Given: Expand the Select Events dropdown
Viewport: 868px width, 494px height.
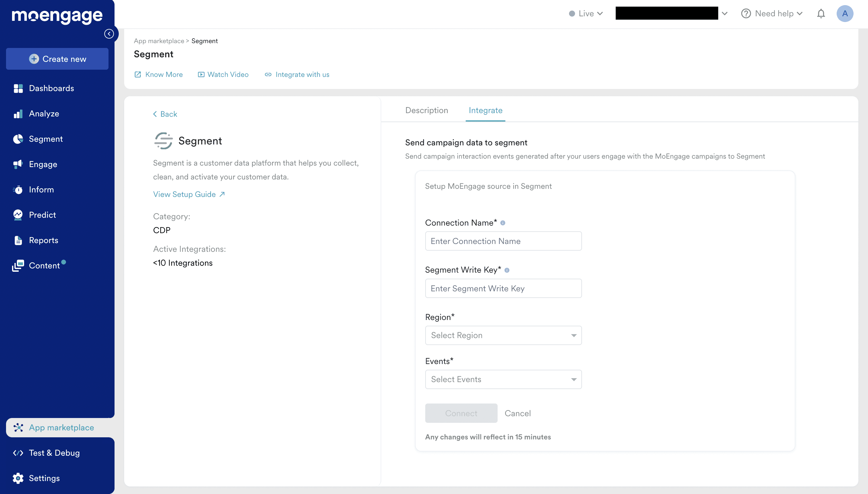Looking at the screenshot, I should pos(503,379).
